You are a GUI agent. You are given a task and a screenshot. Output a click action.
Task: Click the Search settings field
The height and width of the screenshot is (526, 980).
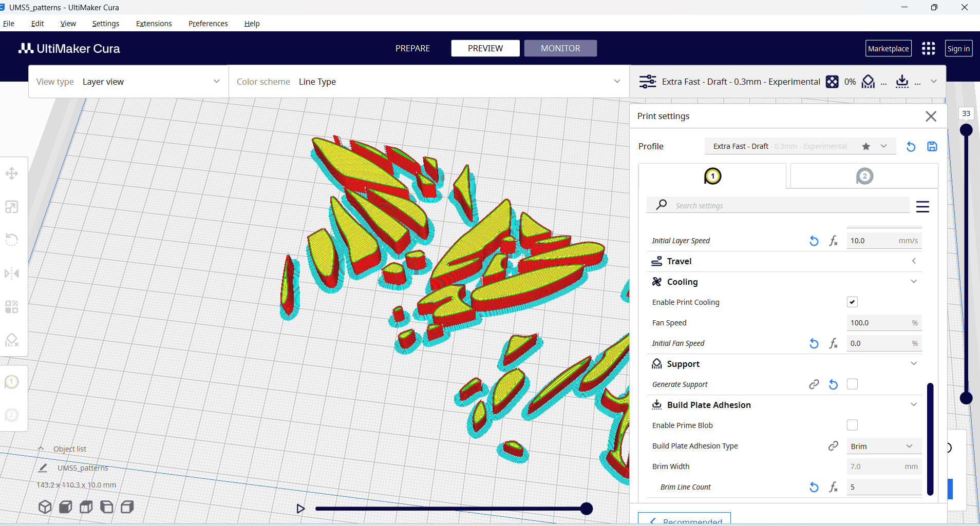786,205
